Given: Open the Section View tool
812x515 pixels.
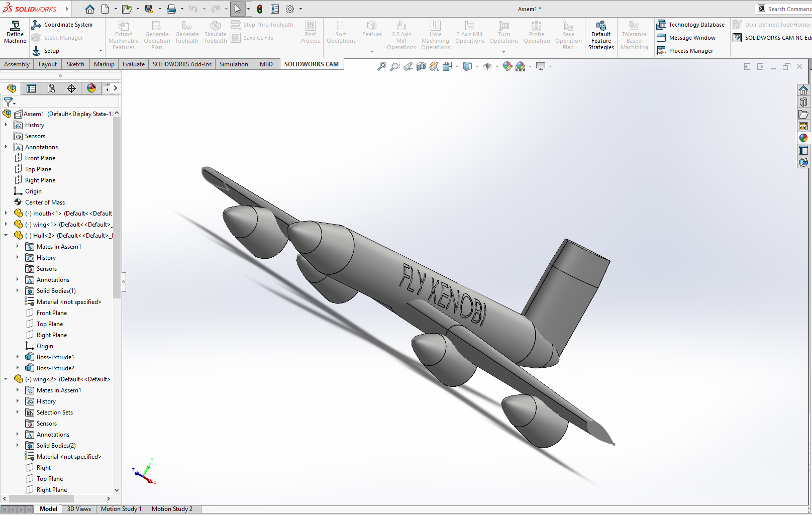Looking at the screenshot, I should click(421, 66).
